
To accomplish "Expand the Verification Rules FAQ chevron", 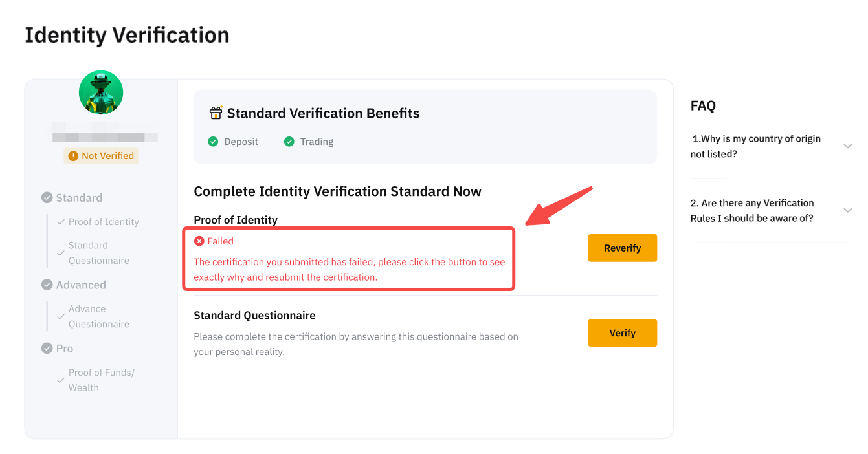I will [x=847, y=210].
